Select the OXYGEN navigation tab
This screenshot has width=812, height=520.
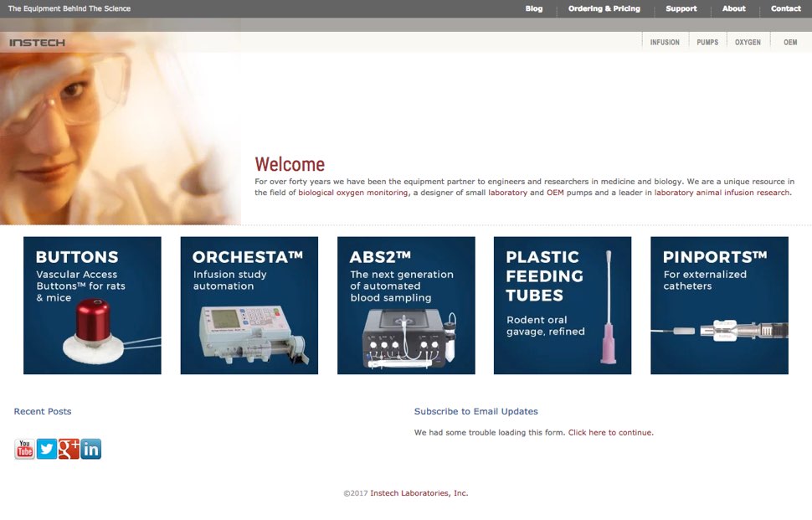tap(748, 40)
